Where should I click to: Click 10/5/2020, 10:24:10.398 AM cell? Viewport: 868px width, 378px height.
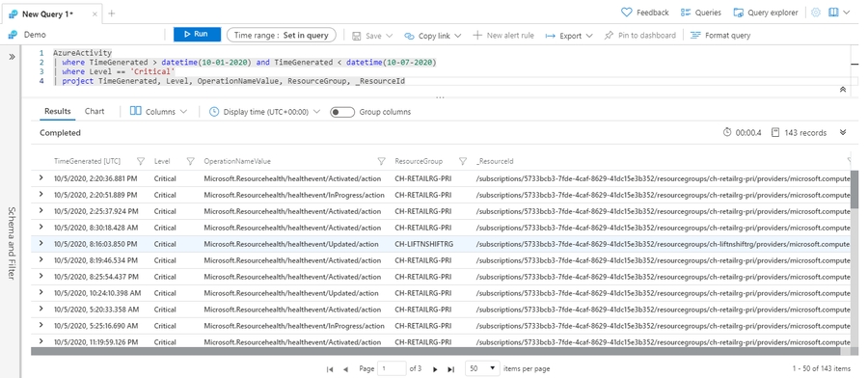(x=97, y=293)
